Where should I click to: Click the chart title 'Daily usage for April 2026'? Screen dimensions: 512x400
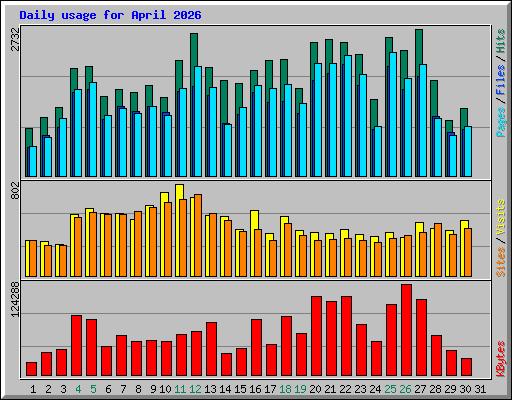pyautogui.click(x=110, y=15)
